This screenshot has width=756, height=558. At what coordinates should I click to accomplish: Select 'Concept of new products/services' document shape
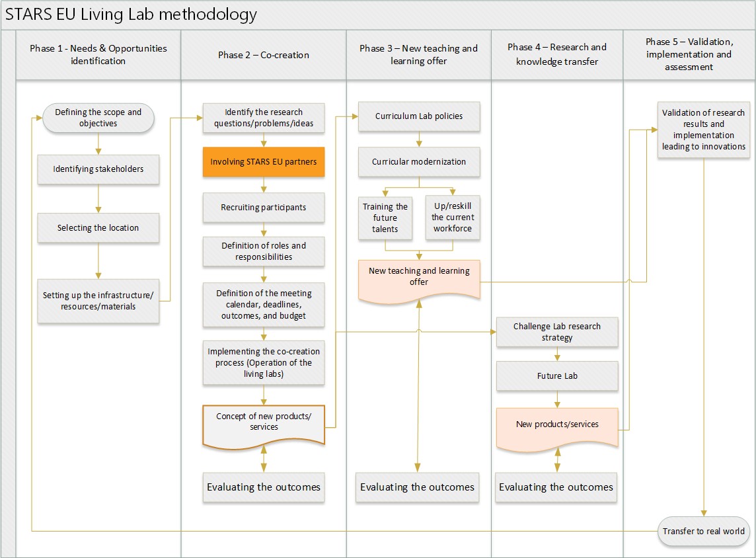tap(264, 422)
